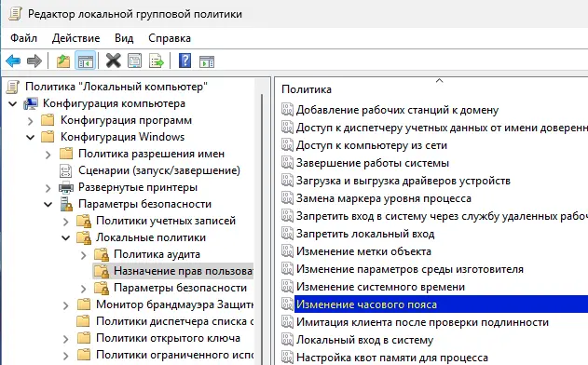Viewport: 588px width, 365px height.
Task: Click icon beside Локальный вход в систему
Action: pyautogui.click(x=287, y=340)
